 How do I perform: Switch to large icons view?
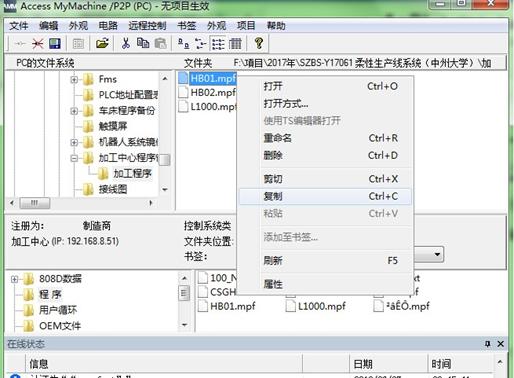(x=183, y=43)
